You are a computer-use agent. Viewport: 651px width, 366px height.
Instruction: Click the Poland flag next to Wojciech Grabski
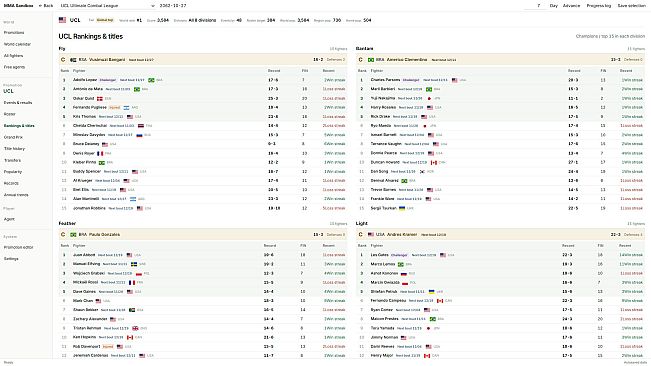point(139,273)
